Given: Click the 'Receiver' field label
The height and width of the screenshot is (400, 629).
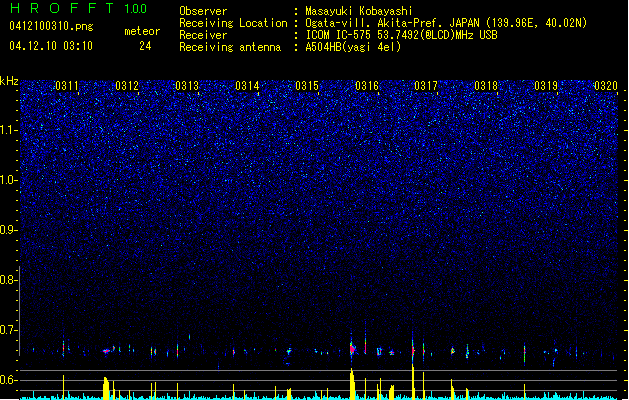Looking at the screenshot, I should tap(203, 35).
